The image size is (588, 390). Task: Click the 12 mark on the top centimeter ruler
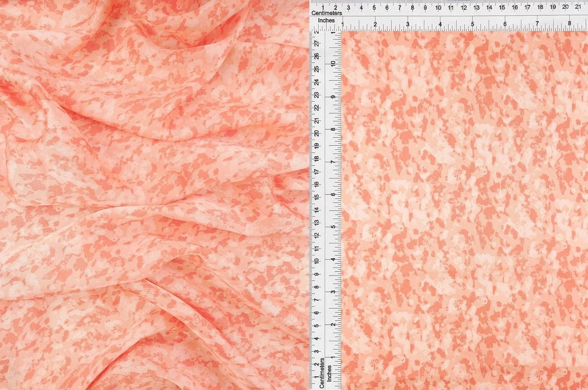click(465, 6)
